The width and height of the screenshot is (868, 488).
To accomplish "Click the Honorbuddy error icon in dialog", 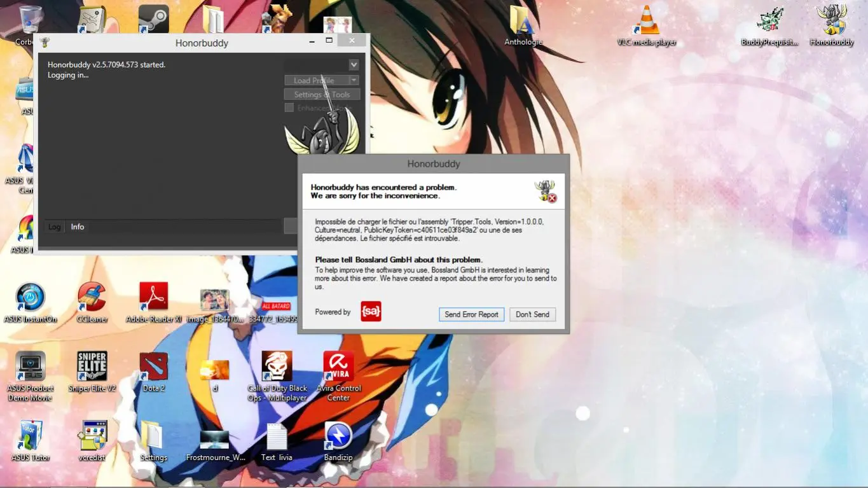I will [545, 192].
